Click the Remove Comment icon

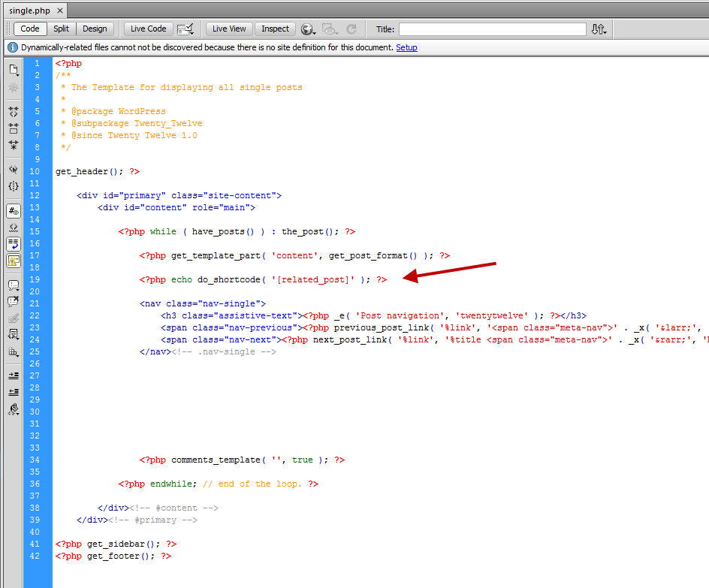coord(14,301)
